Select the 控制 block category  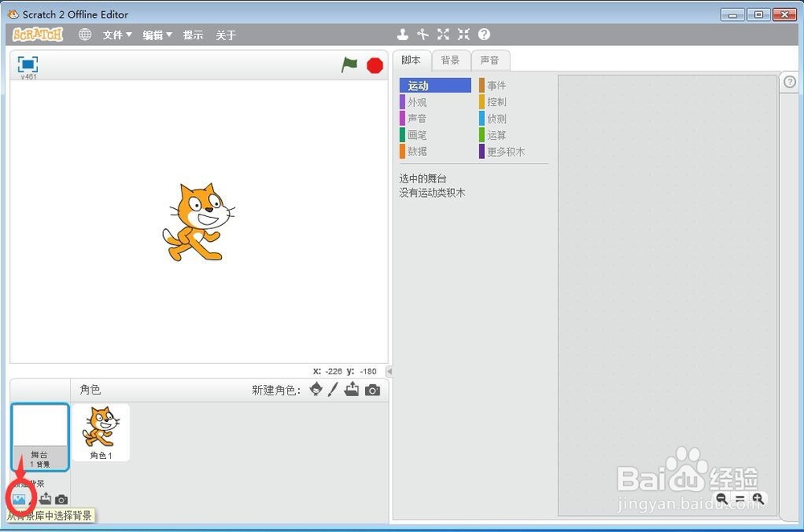[x=515, y=102]
